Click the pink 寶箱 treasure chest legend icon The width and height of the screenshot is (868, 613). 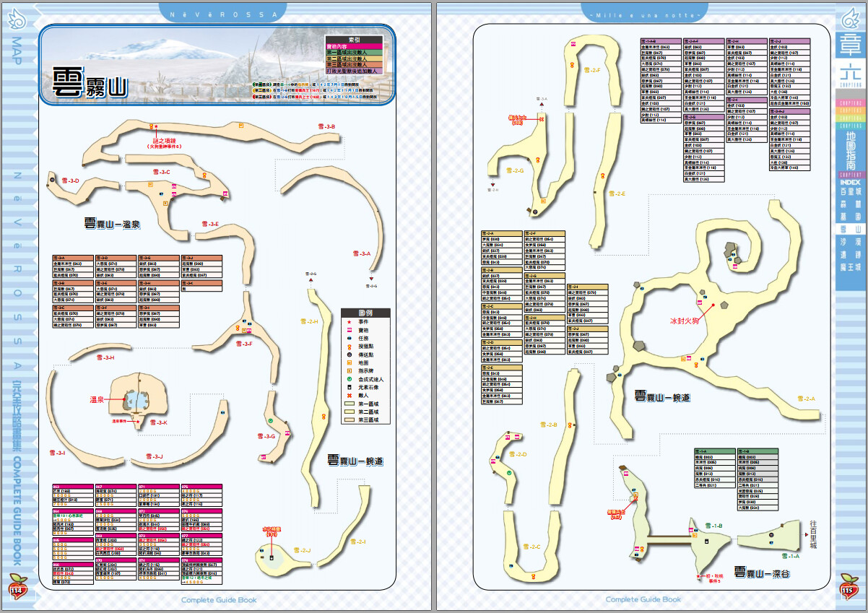(x=350, y=331)
